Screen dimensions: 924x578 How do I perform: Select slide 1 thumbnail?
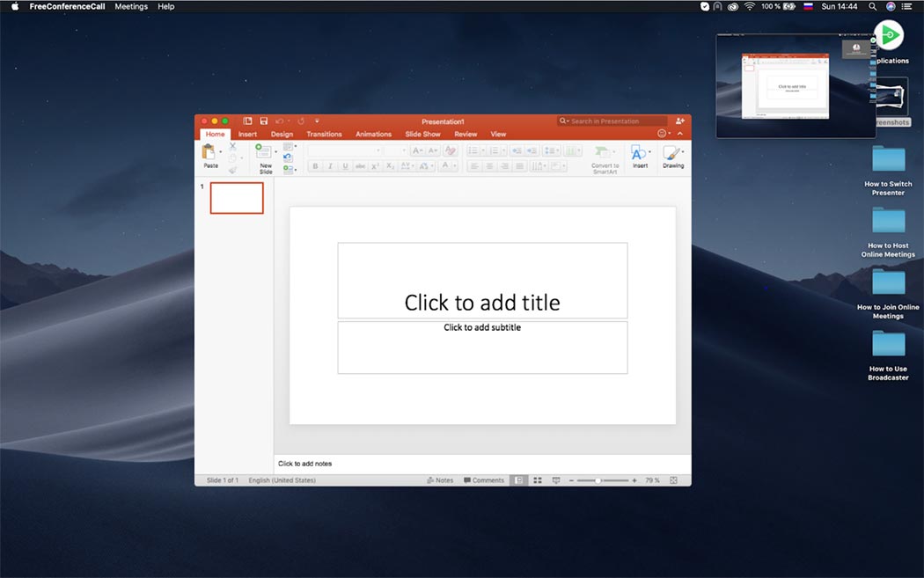[x=237, y=198]
